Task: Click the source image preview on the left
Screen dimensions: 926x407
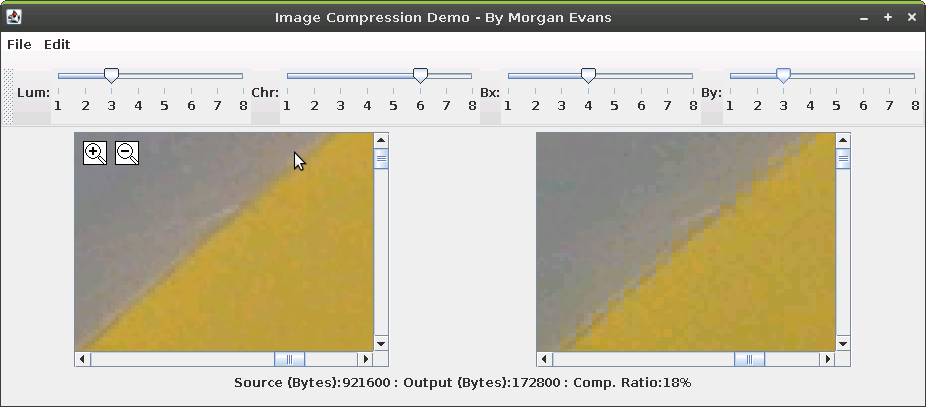Action: point(224,242)
